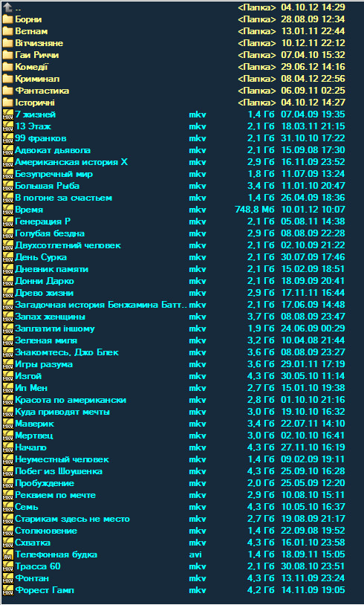Click the folder icon of Борни
Viewport: 364px width, 605px height.
coord(7,19)
